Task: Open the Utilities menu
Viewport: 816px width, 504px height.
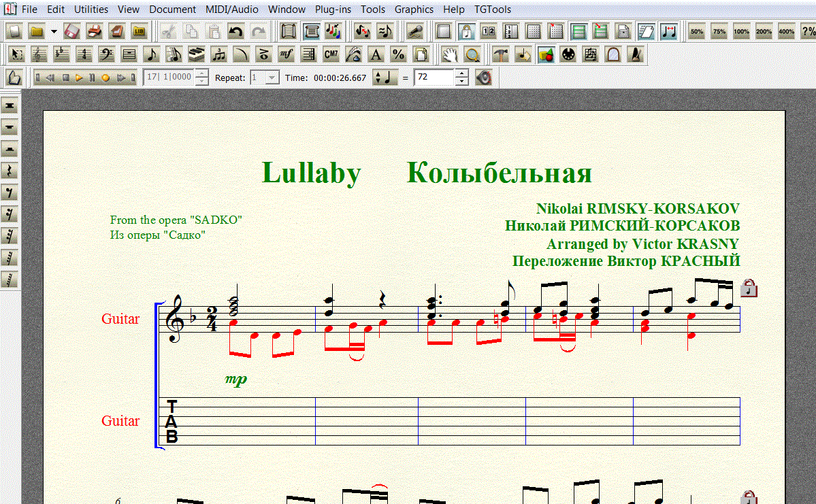Action: [x=91, y=10]
